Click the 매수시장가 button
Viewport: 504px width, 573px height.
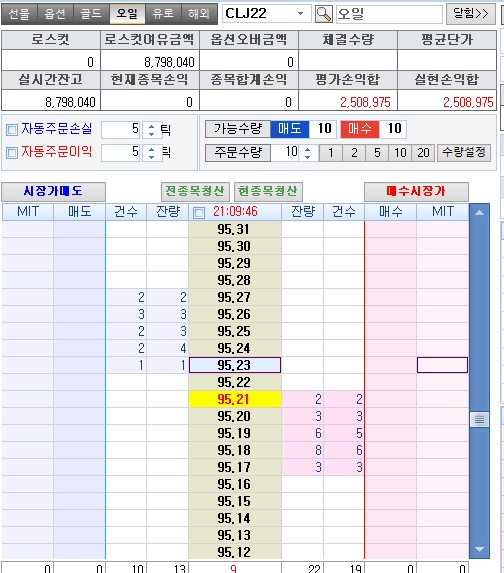click(416, 191)
